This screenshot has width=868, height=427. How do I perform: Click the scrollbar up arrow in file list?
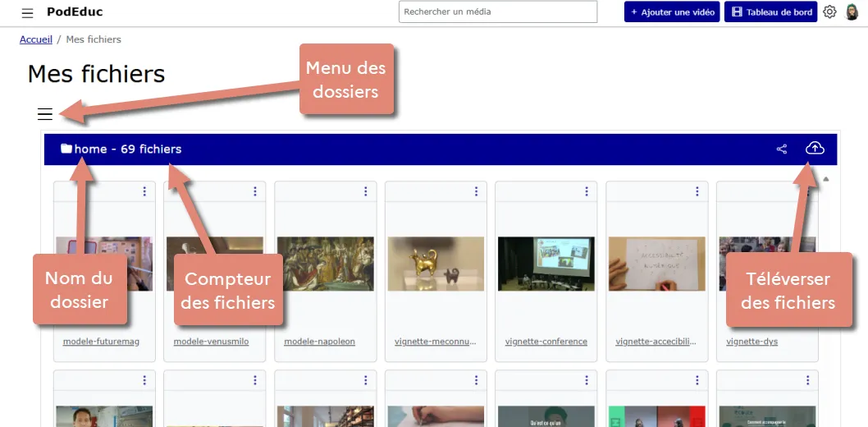(826, 179)
